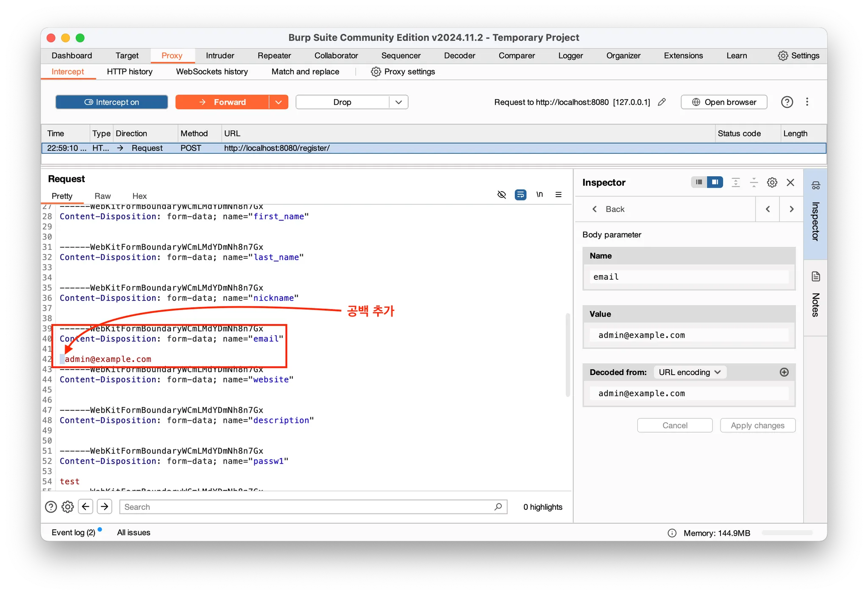Expand the Forward button dropdown arrow
Viewport: 868px width, 595px height.
[278, 102]
